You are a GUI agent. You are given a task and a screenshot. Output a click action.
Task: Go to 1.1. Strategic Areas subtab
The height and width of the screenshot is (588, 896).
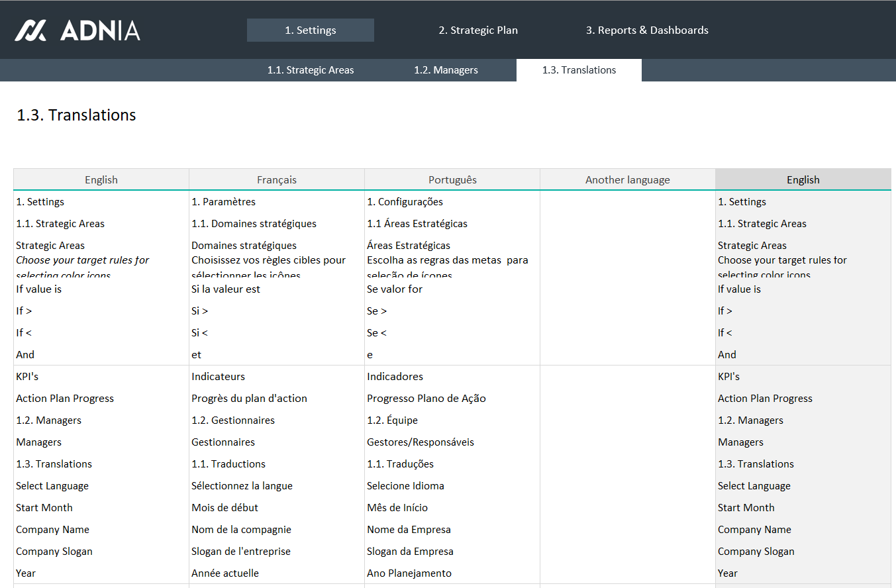click(310, 70)
